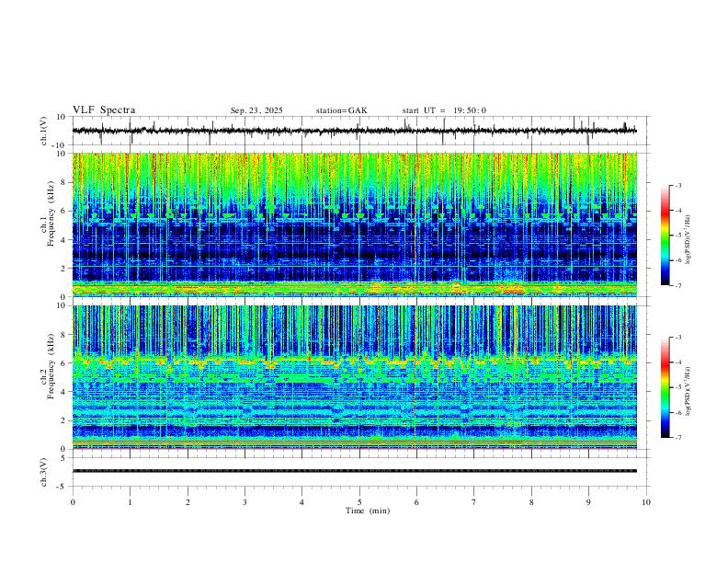Click the "8" kHz tick of ch.2 spectrogram
Screen dimensions: 728x563
pyautogui.click(x=64, y=335)
